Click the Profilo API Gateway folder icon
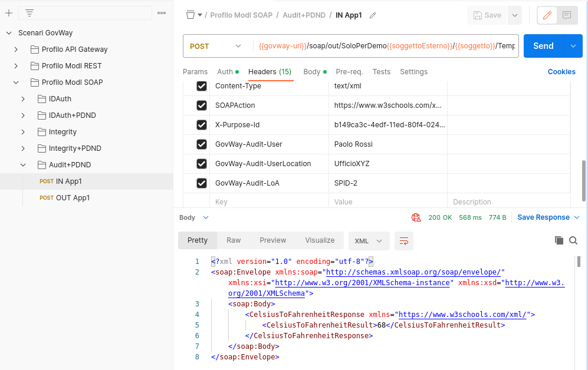 pos(34,49)
